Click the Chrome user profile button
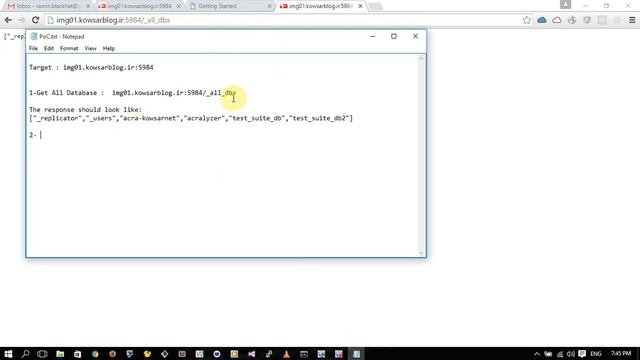The image size is (640, 360). (565, 4)
